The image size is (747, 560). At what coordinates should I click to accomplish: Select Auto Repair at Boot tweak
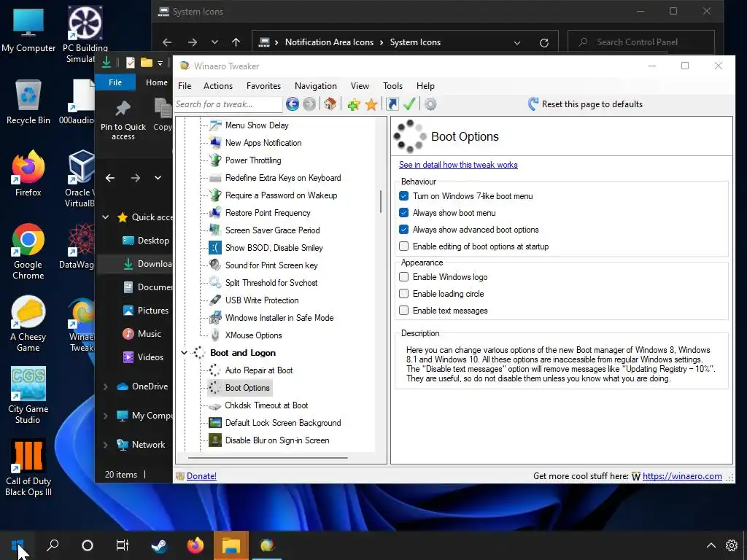(x=259, y=370)
